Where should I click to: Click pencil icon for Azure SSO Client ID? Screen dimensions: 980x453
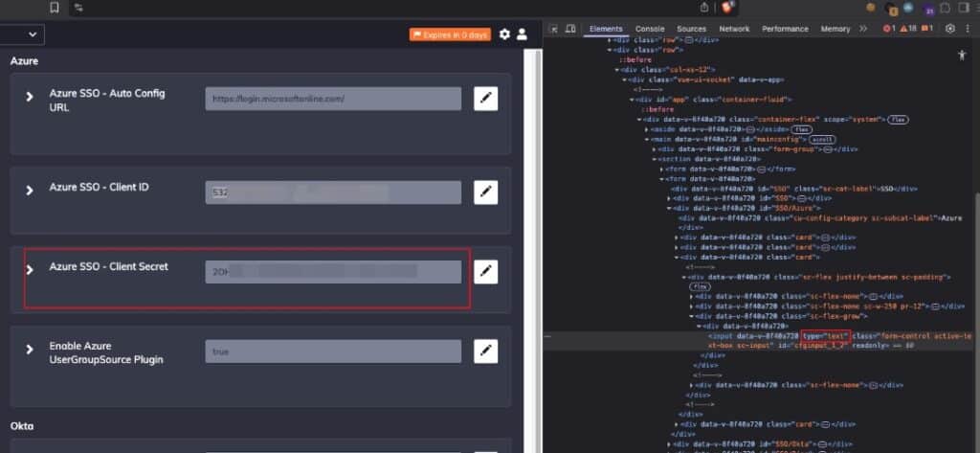coord(485,193)
